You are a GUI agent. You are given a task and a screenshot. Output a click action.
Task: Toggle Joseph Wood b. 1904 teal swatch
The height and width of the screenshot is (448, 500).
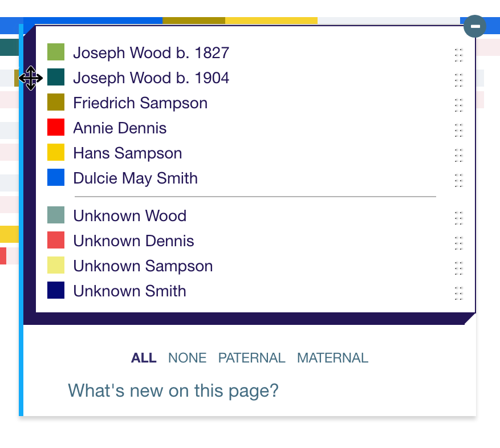tap(56, 78)
